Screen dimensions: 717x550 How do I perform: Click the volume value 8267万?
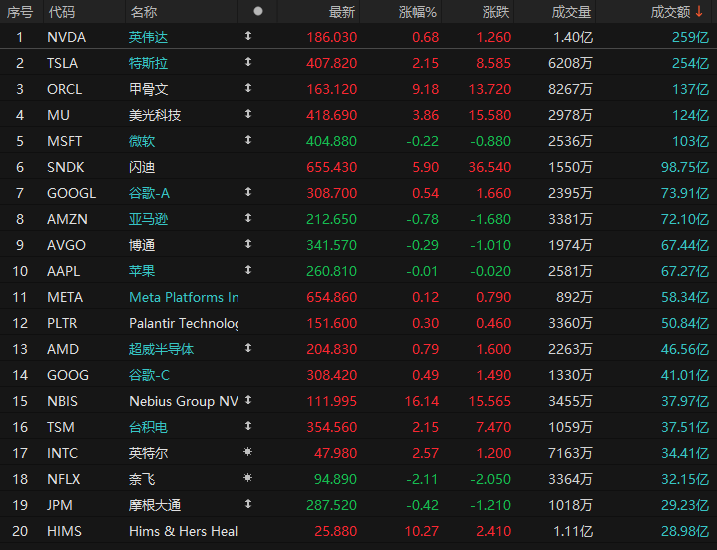(x=570, y=89)
